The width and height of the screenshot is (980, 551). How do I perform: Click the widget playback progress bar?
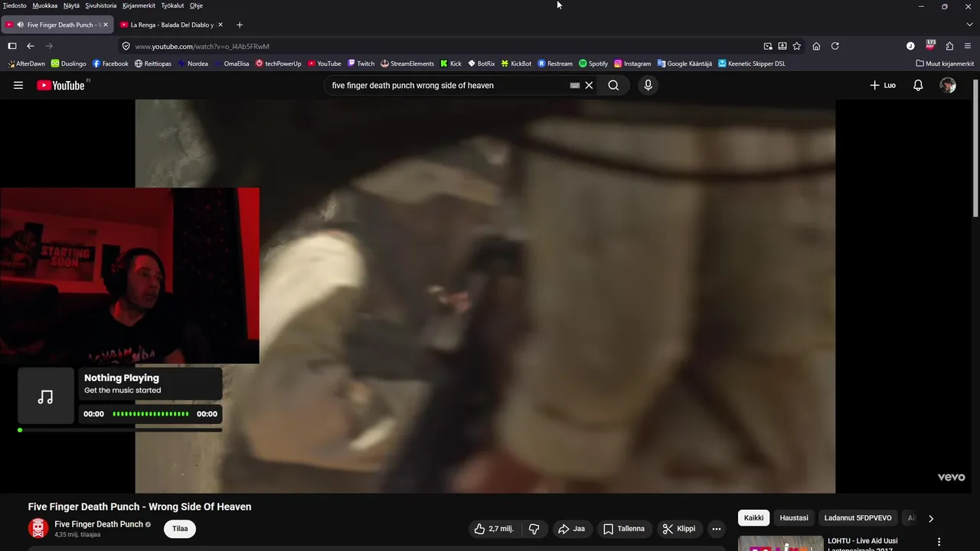(x=120, y=430)
